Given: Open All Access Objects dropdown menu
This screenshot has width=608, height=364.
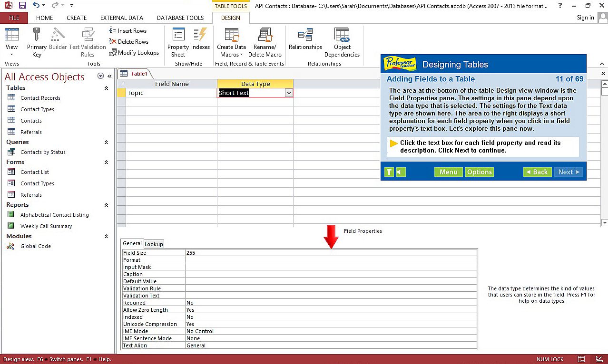Looking at the screenshot, I should point(100,76).
